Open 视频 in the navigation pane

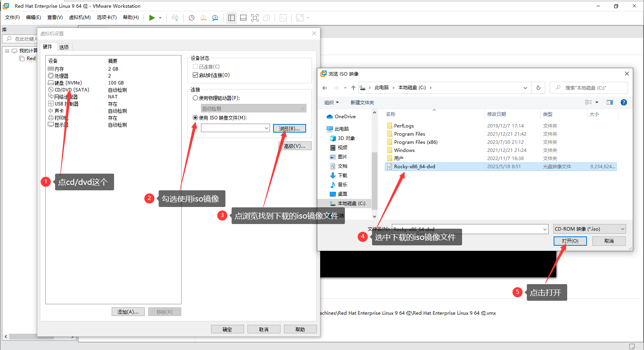(339, 148)
